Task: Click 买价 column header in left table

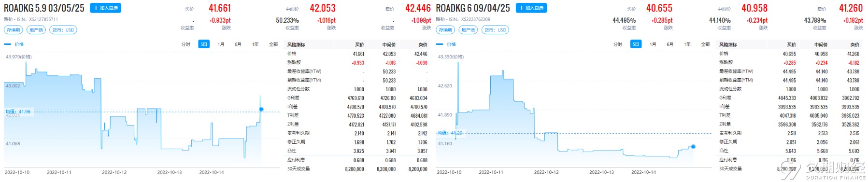Action: click(x=360, y=44)
